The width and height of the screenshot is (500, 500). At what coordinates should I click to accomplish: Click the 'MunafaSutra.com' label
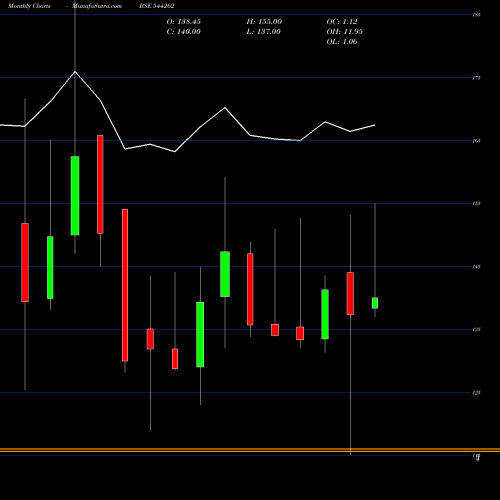click(x=97, y=6)
